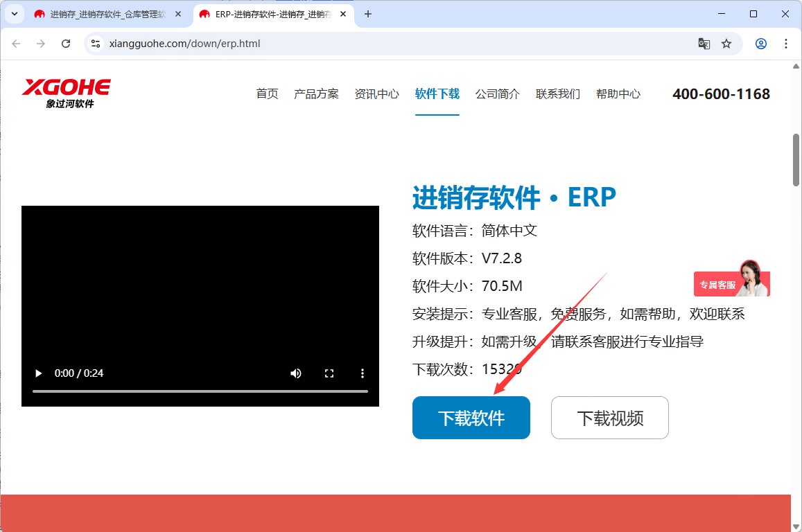Screen dimensions: 802x532
Task: Click the text 软件大小：70.5M
Action: [467, 286]
